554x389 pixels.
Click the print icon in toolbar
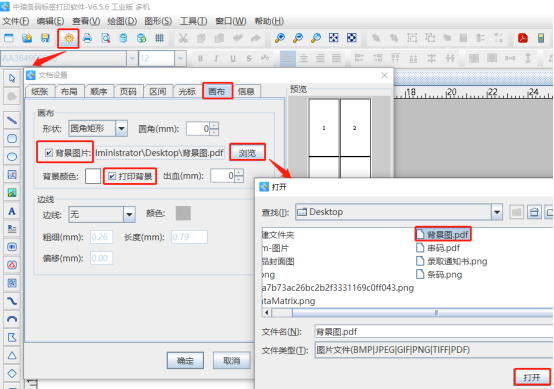point(87,38)
